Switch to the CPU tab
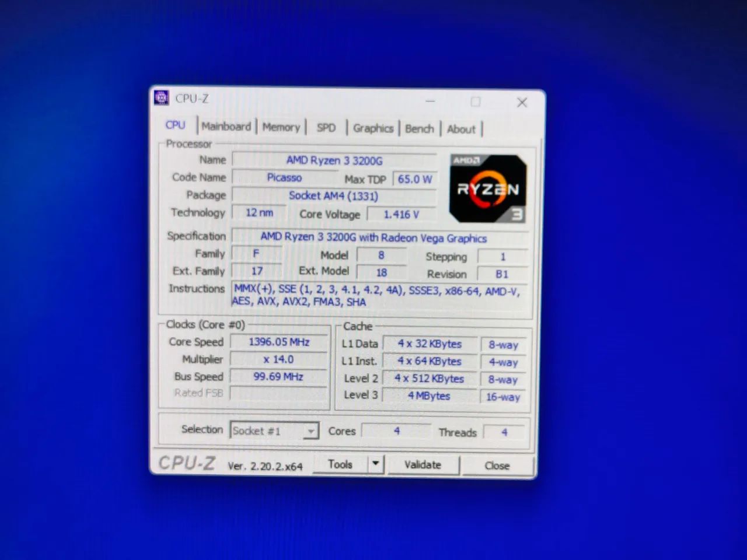The width and height of the screenshot is (747, 560). click(175, 125)
